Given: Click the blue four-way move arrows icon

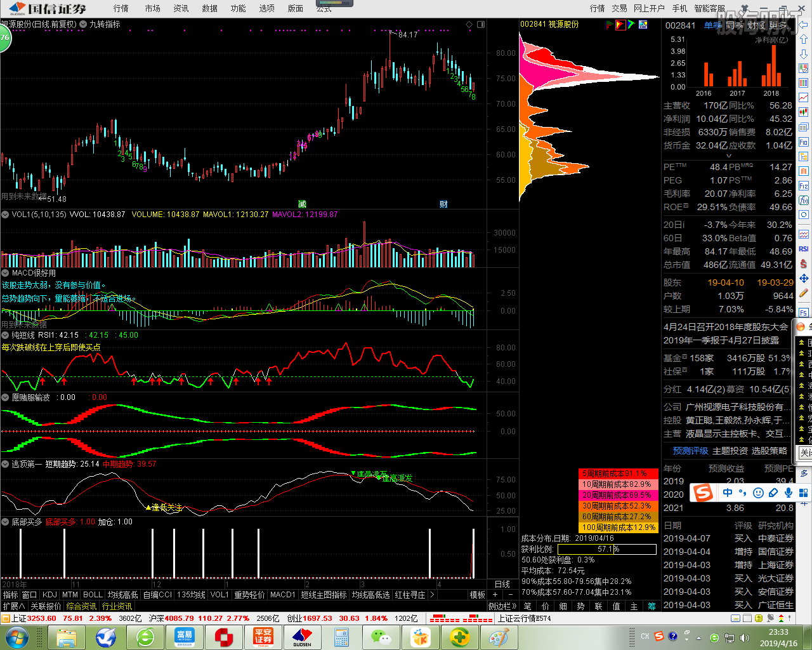Looking at the screenshot, I should [804, 278].
